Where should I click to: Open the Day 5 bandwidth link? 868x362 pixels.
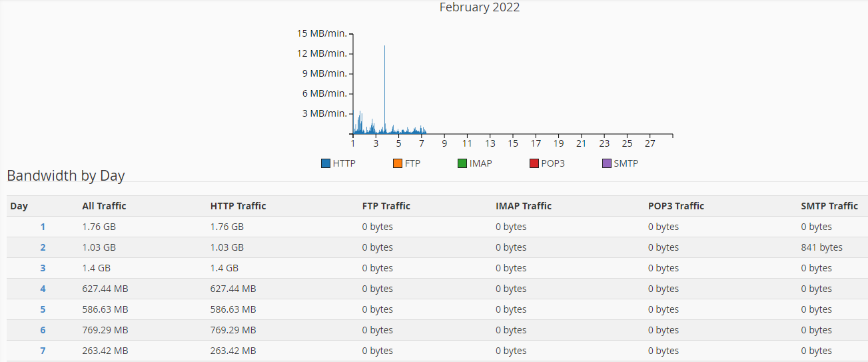[x=43, y=309]
